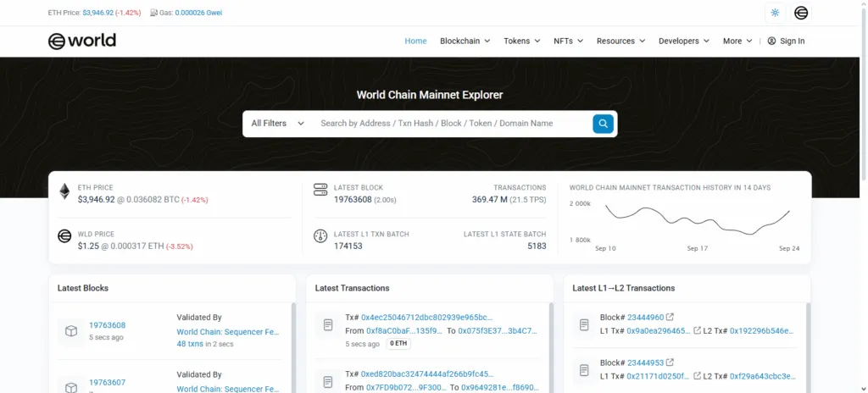
Task: Click the gas pump icon beside Gas
Action: 153,12
